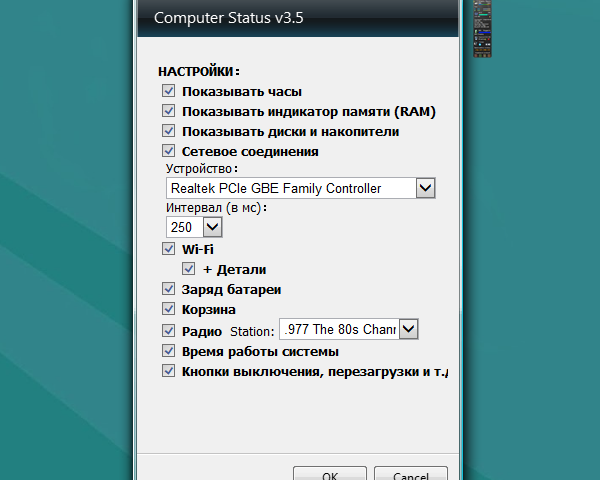Disable the Корзина checkbox
Viewport: 600px width, 480px height.
[168, 309]
